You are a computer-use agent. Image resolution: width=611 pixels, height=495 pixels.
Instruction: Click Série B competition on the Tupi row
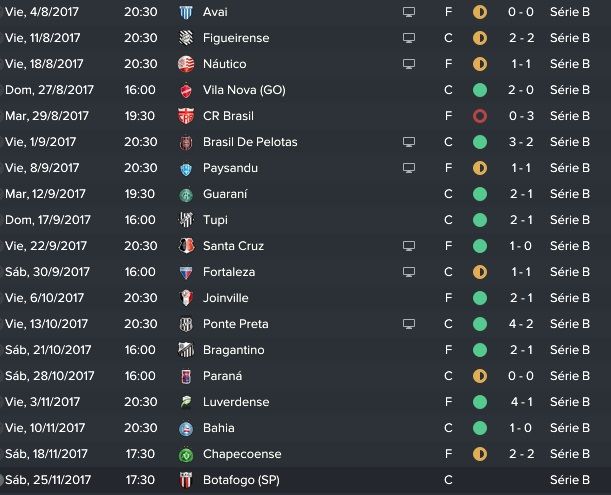pos(570,220)
